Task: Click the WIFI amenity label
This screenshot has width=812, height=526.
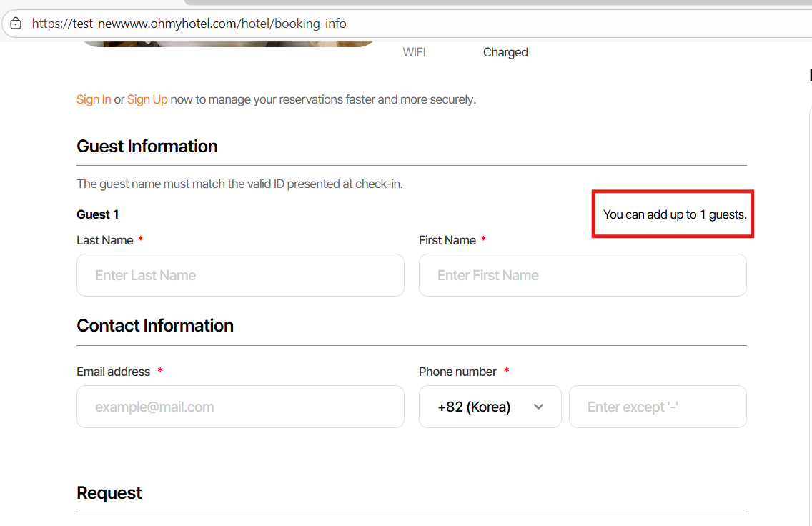Action: [x=415, y=52]
